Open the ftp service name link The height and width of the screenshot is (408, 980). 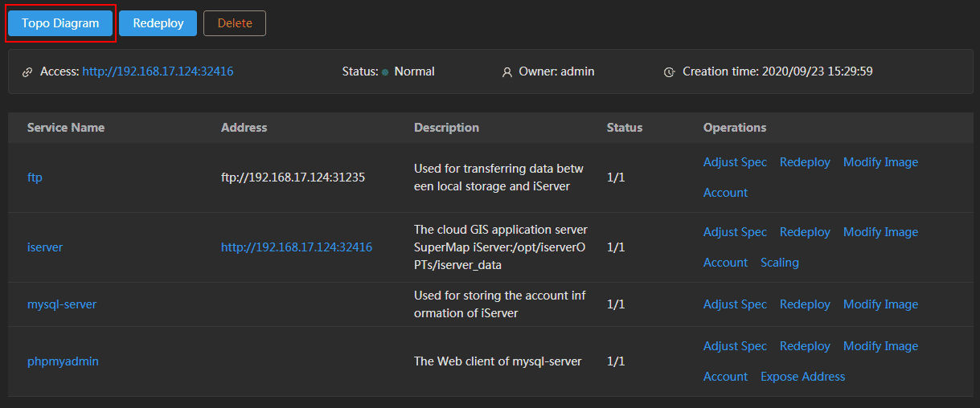(35, 177)
